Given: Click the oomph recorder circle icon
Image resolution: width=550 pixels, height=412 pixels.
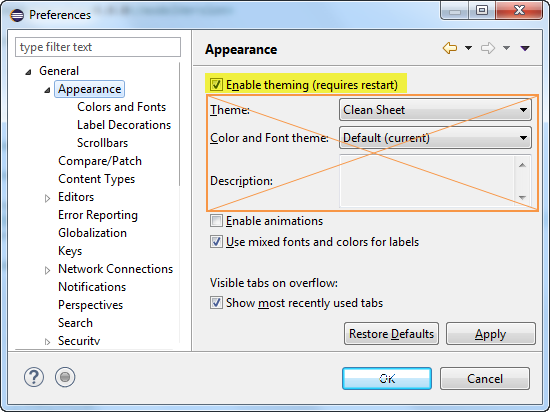Looking at the screenshot, I should point(65,377).
